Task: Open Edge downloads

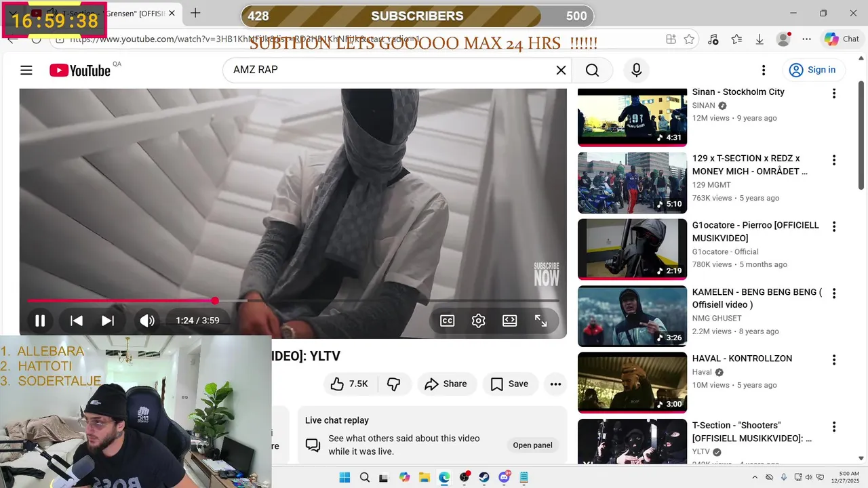Action: pos(759,39)
